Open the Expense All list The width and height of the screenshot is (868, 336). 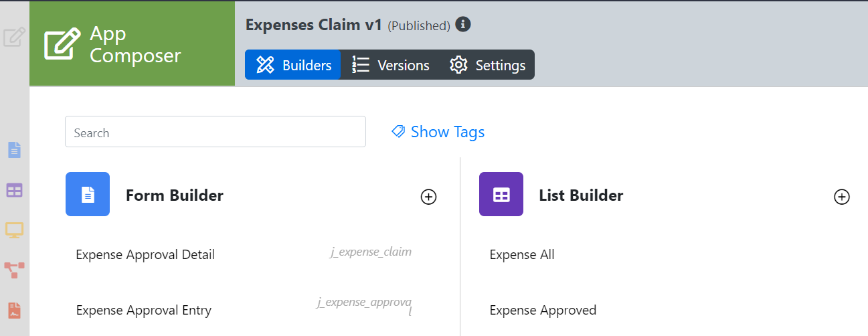pos(522,254)
